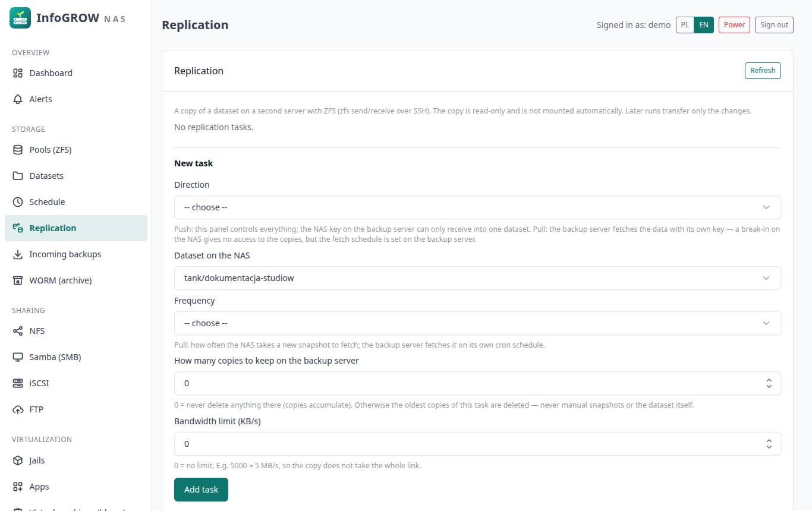Click the WORM archive box icon
This screenshot has width=812, height=511.
[x=18, y=280]
